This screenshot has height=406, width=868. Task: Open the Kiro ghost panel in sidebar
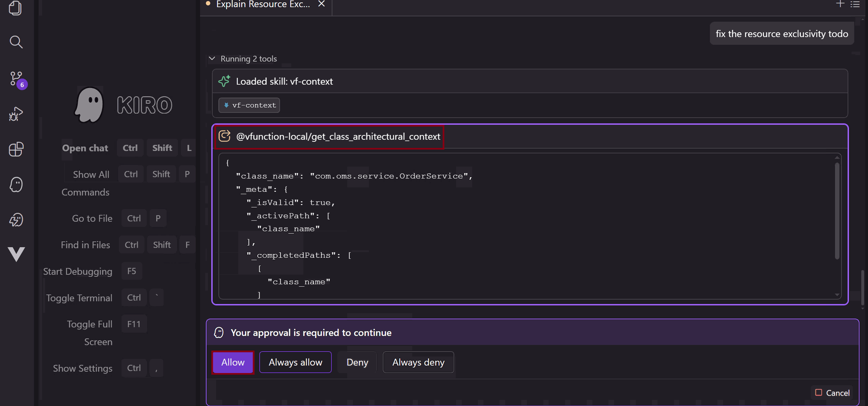coord(16,185)
